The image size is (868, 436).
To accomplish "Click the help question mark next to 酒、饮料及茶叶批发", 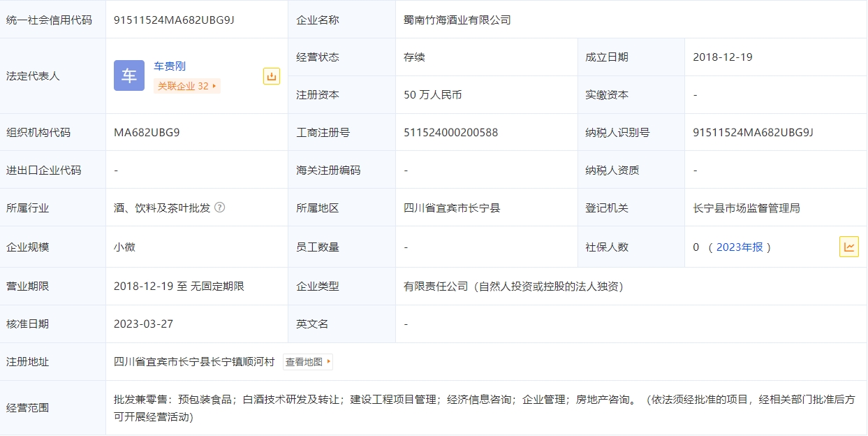I will 220,208.
